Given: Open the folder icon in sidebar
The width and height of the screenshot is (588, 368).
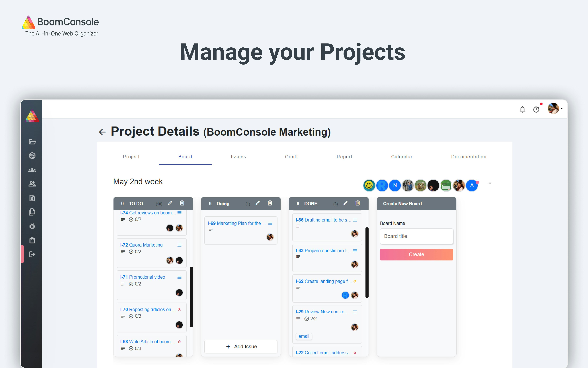Looking at the screenshot, I should (x=32, y=142).
